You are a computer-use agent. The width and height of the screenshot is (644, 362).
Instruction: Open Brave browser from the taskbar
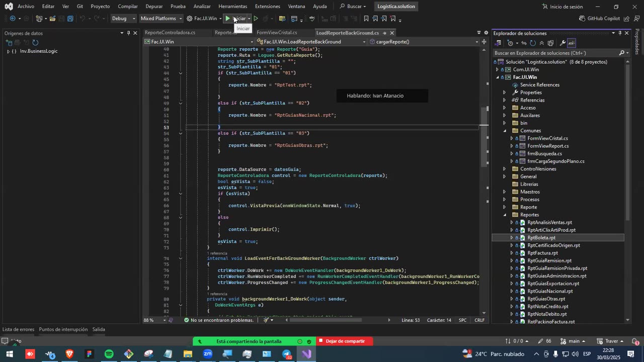point(69,354)
